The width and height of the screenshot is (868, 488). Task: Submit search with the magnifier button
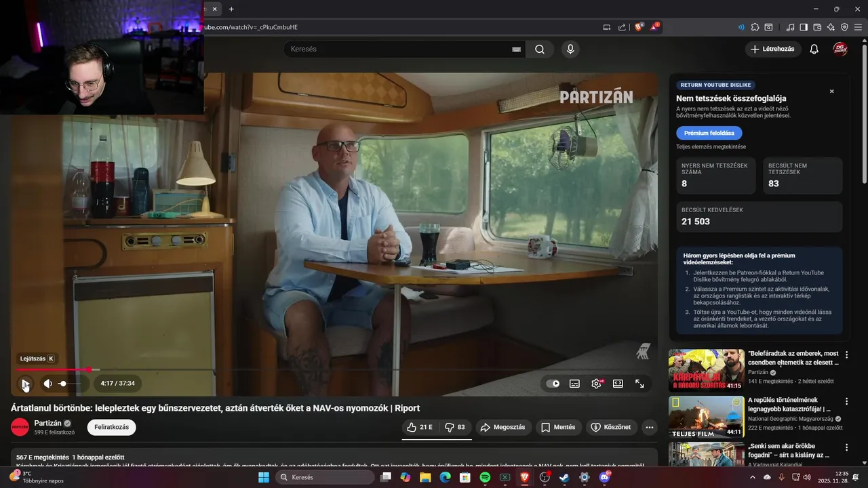(x=540, y=49)
